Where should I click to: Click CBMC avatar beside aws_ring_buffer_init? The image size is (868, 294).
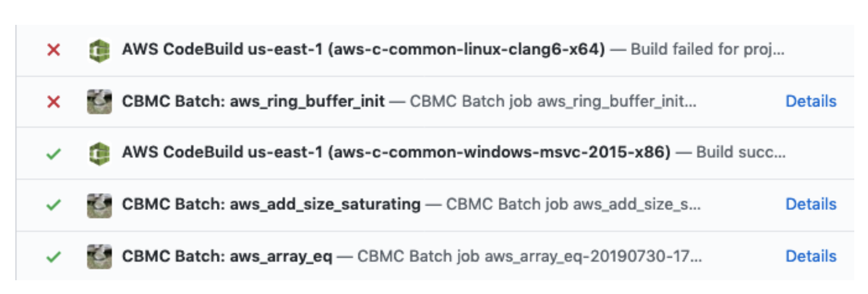[99, 102]
